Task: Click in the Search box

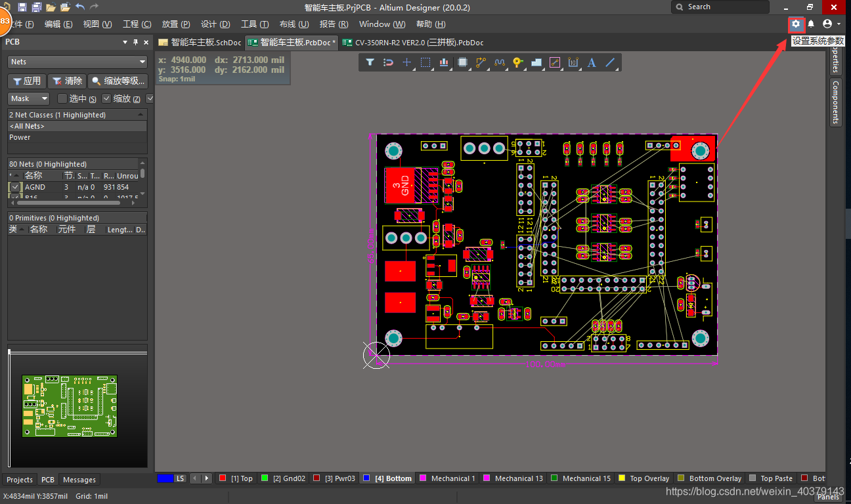Action: coord(720,7)
